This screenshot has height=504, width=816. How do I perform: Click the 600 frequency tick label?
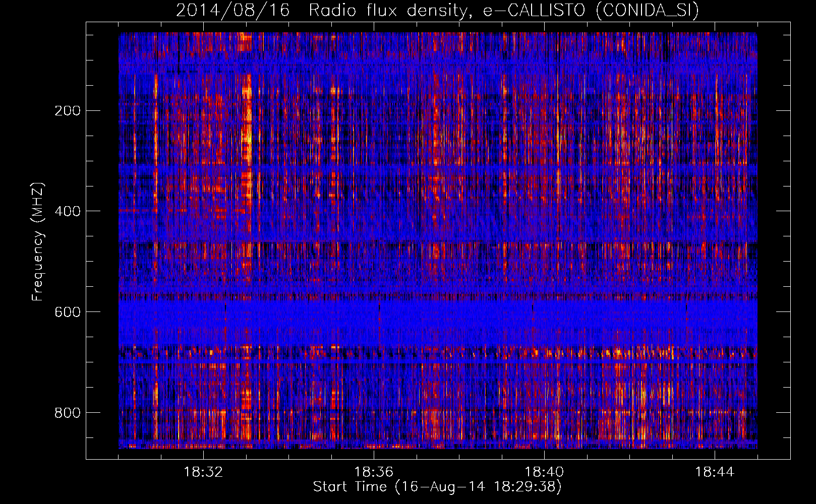click(68, 312)
